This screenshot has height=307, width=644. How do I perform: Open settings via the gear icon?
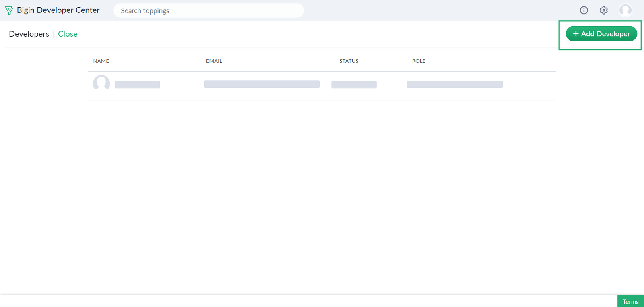tap(603, 10)
